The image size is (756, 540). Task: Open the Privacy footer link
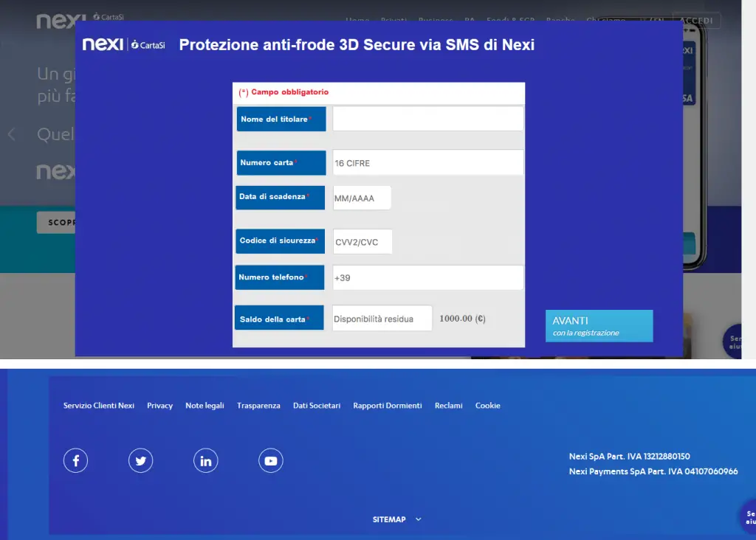click(x=159, y=405)
